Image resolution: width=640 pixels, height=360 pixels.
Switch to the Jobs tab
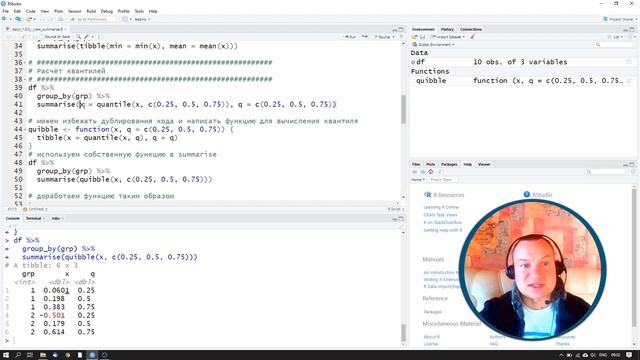pyautogui.click(x=56, y=218)
